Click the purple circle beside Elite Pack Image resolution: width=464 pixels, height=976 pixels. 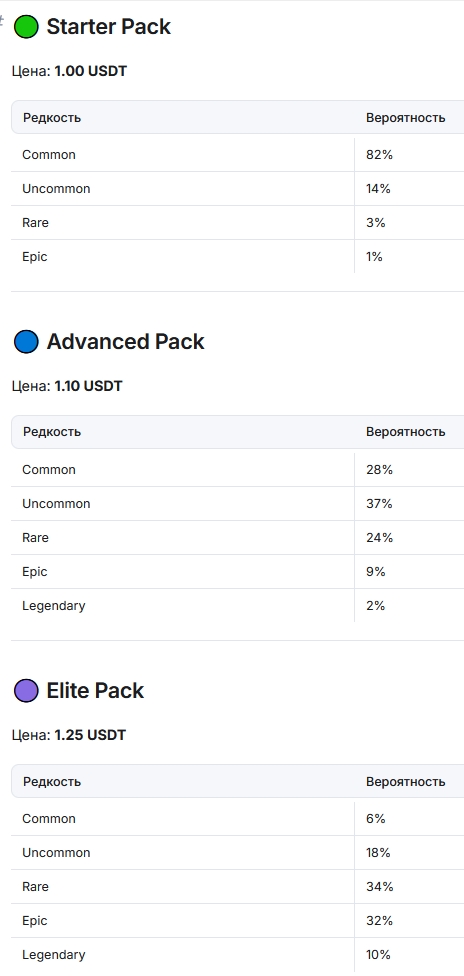click(x=26, y=691)
